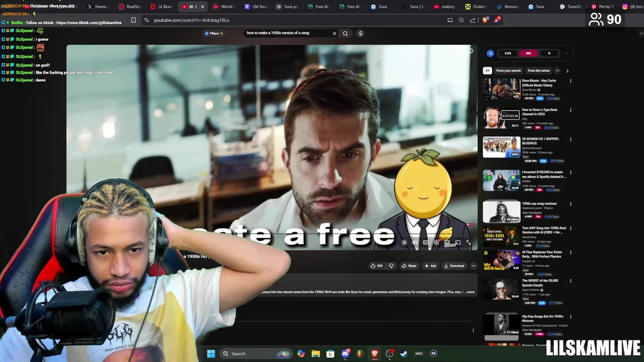Open the Brave Shields lion icon
This screenshot has height=362, width=644.
(x=485, y=20)
